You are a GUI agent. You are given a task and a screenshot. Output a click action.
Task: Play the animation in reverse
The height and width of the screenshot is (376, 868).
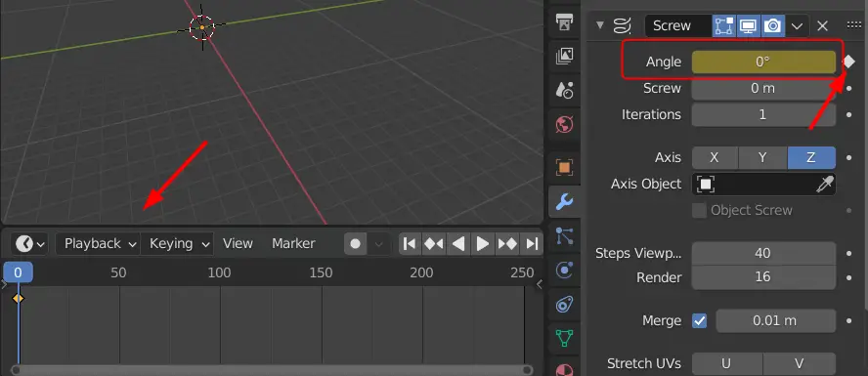click(x=457, y=244)
